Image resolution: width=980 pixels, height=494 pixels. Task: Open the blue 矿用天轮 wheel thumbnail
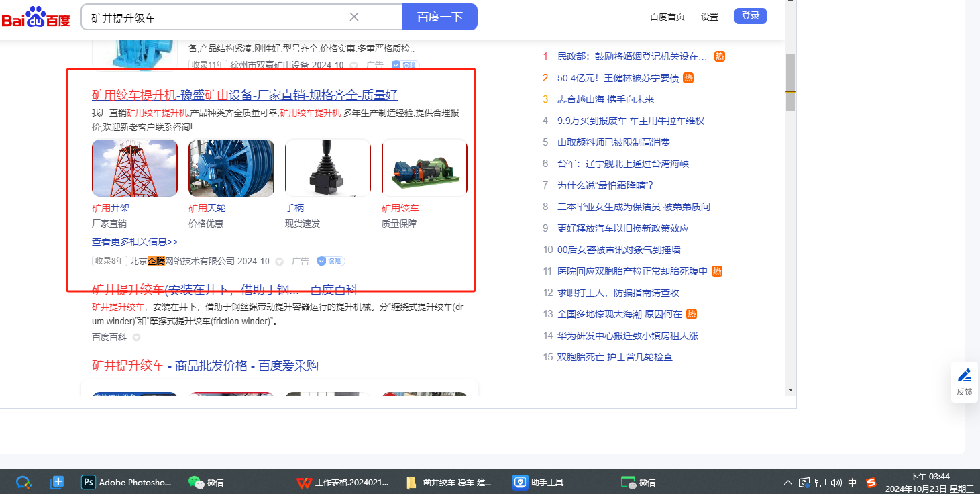pos(231,168)
